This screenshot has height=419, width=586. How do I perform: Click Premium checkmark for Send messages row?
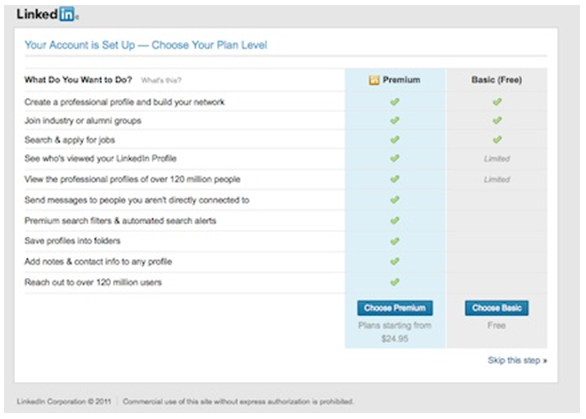click(395, 200)
